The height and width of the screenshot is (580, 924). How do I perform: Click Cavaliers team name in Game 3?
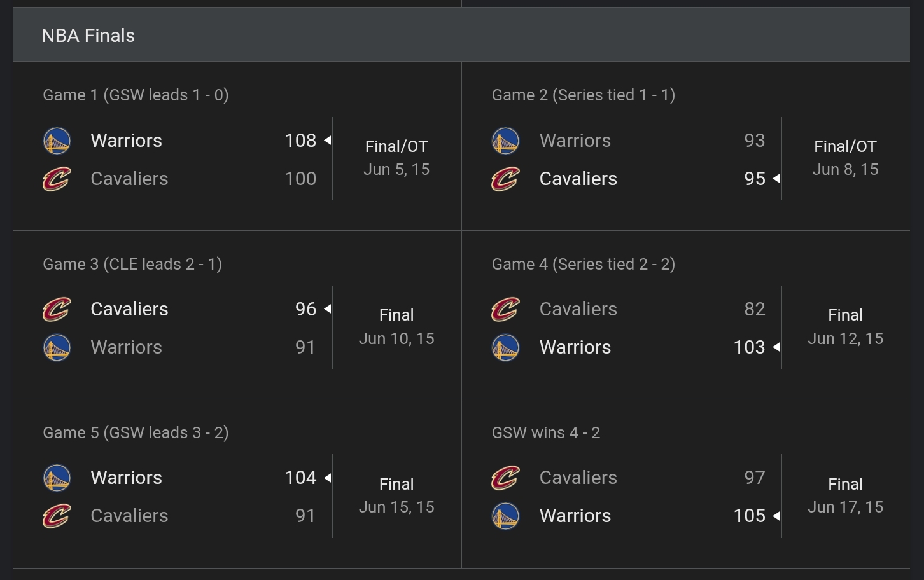click(x=129, y=309)
